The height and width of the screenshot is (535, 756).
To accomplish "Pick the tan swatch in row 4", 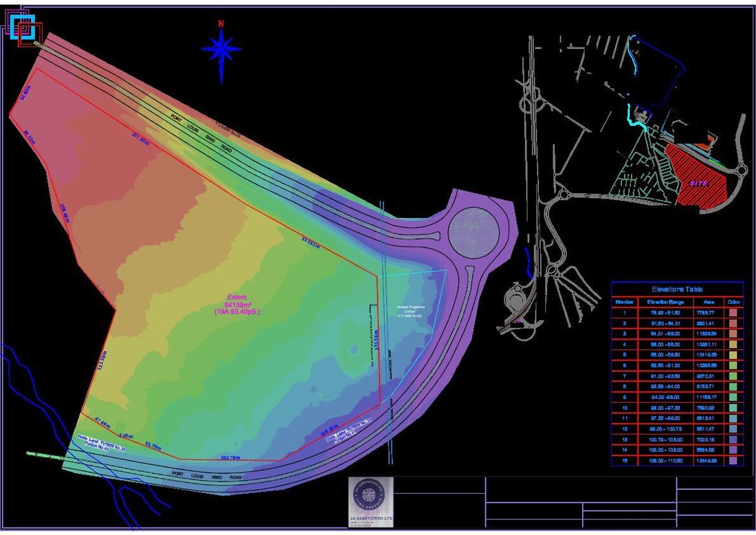I will [733, 345].
